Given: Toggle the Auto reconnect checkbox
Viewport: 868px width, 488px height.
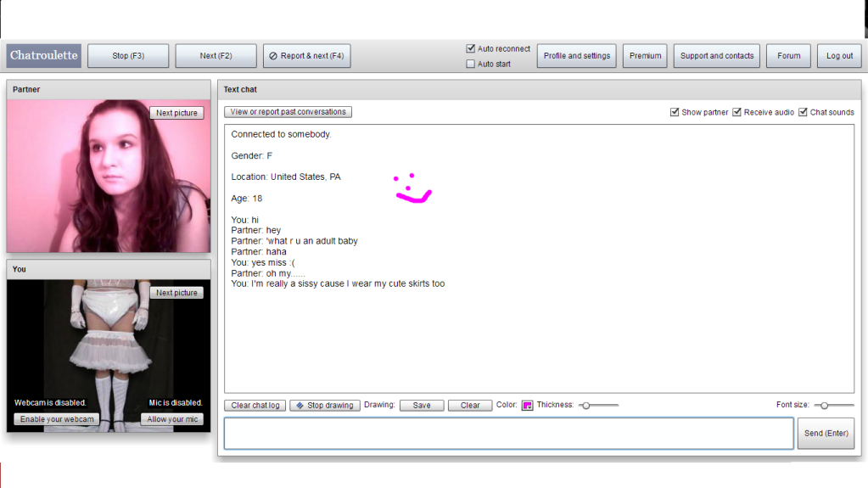Looking at the screenshot, I should [471, 48].
